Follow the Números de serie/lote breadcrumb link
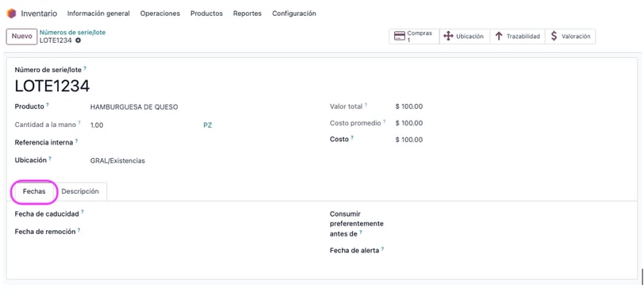The image size is (644, 300). pos(73,33)
